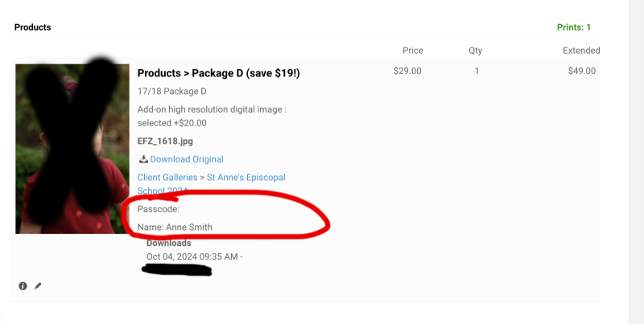Open the Download Original link

[x=187, y=159]
